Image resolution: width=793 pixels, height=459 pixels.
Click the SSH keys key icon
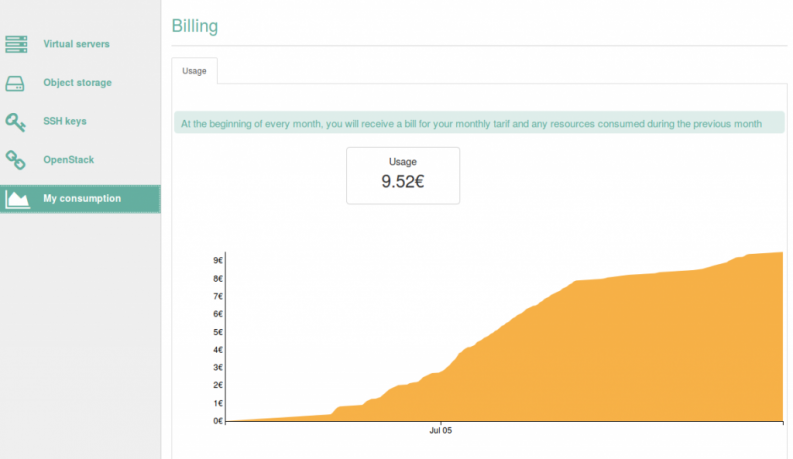point(16,121)
